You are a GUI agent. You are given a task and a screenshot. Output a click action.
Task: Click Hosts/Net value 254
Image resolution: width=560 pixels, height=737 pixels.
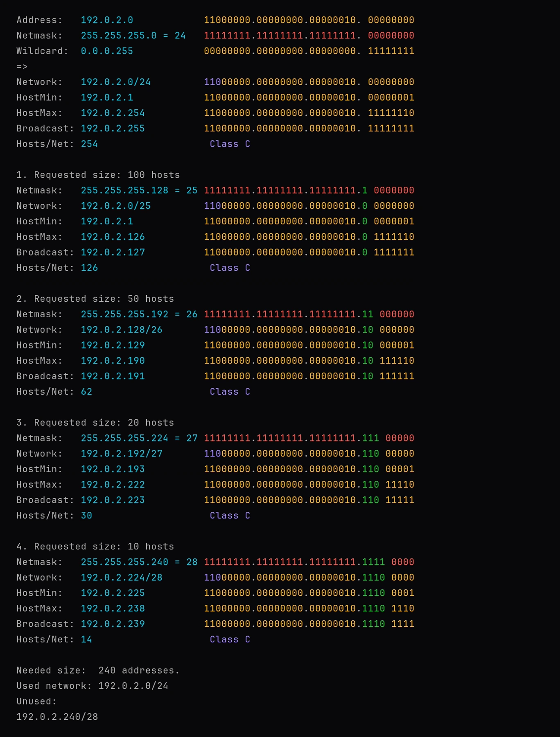tap(89, 144)
